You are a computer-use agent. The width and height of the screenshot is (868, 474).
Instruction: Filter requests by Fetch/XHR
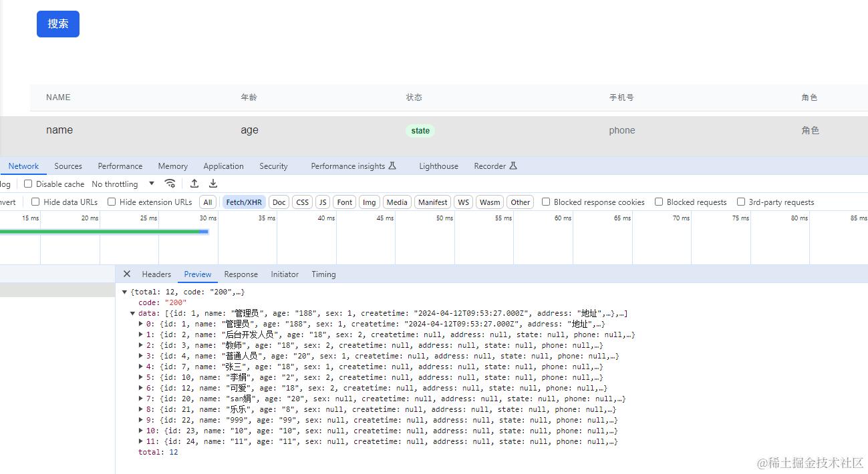pyautogui.click(x=244, y=202)
